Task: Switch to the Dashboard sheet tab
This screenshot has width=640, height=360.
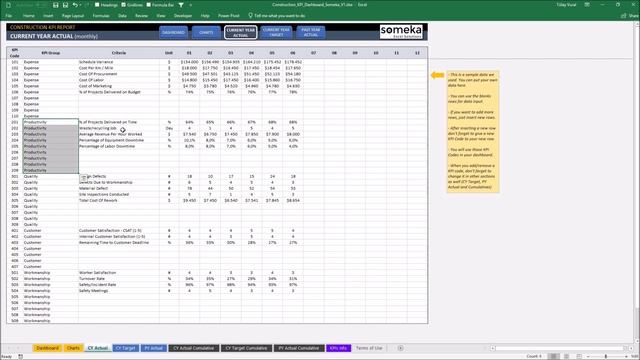Action: [x=47, y=348]
